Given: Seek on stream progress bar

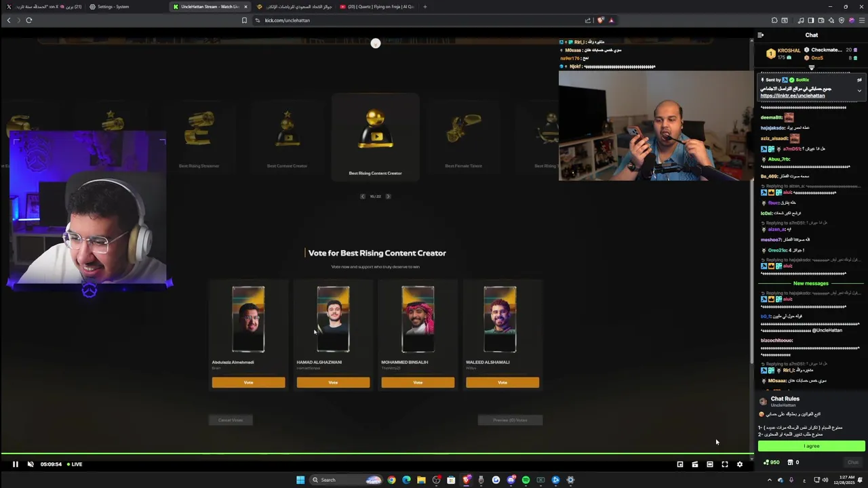Looking at the screenshot, I should pyautogui.click(x=377, y=453).
